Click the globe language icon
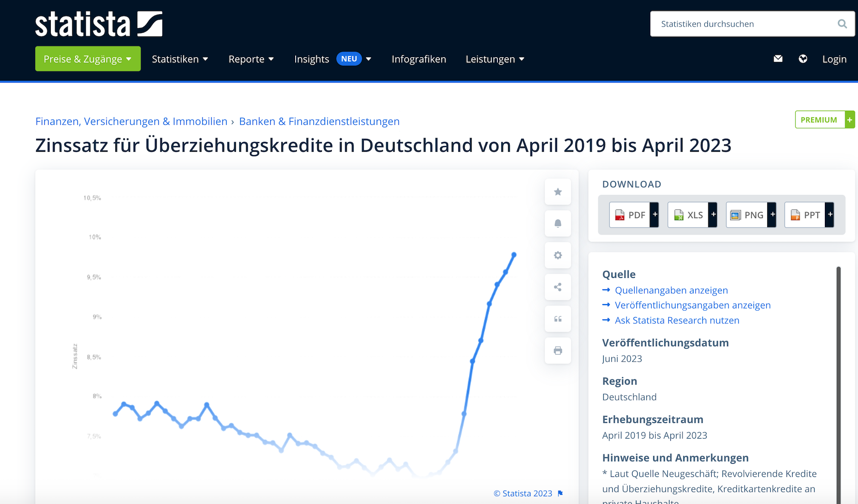The width and height of the screenshot is (858, 504). click(x=803, y=59)
